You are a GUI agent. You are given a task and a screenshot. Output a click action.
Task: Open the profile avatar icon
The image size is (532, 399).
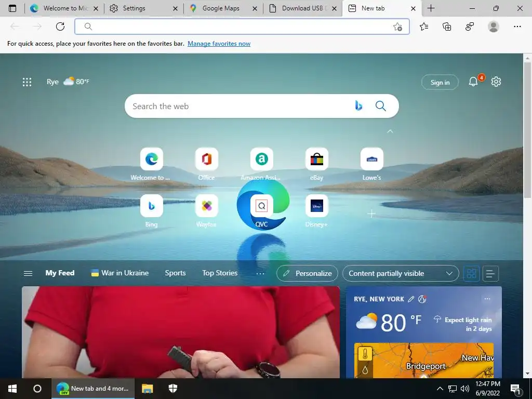point(494,26)
